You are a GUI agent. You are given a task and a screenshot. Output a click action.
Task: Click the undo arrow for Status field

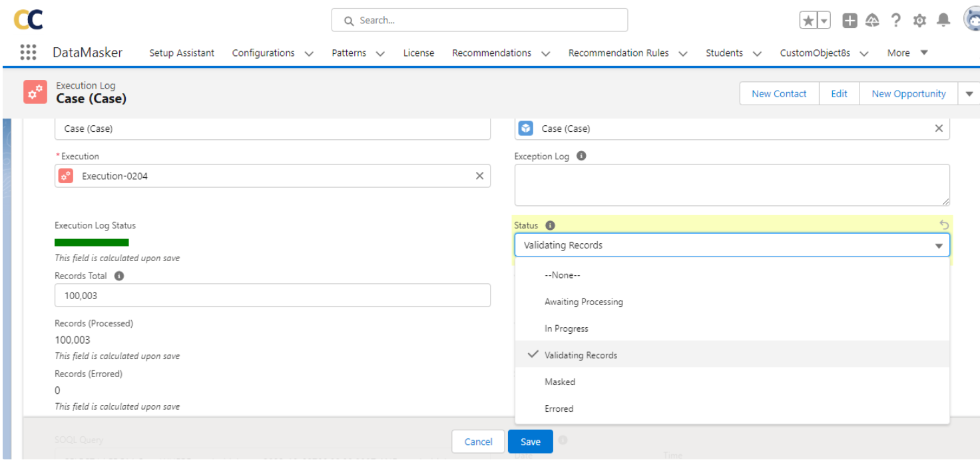943,225
